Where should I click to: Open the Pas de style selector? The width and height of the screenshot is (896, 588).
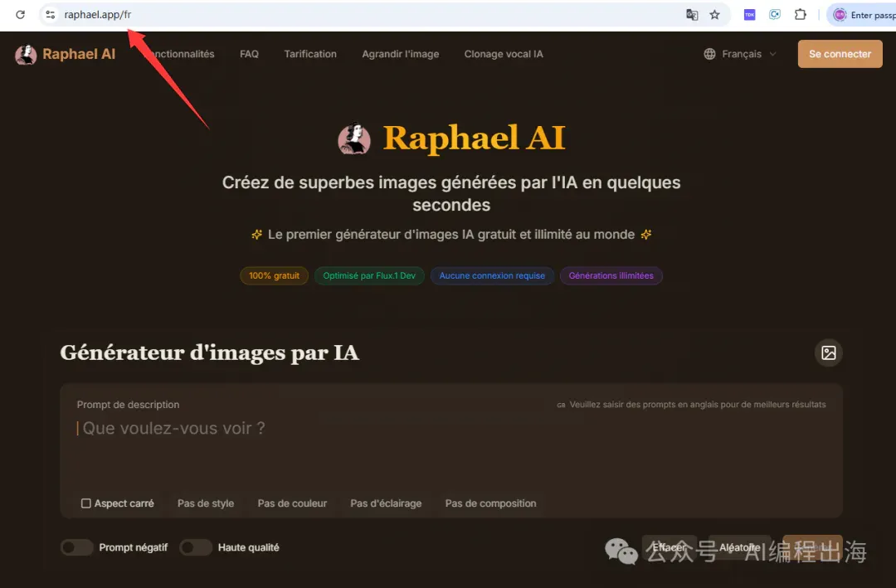click(206, 503)
